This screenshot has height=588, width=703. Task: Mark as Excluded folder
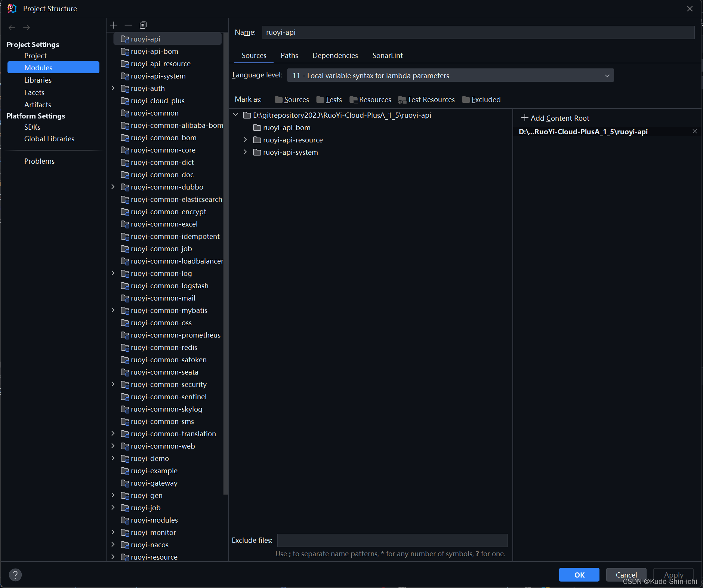pos(481,99)
